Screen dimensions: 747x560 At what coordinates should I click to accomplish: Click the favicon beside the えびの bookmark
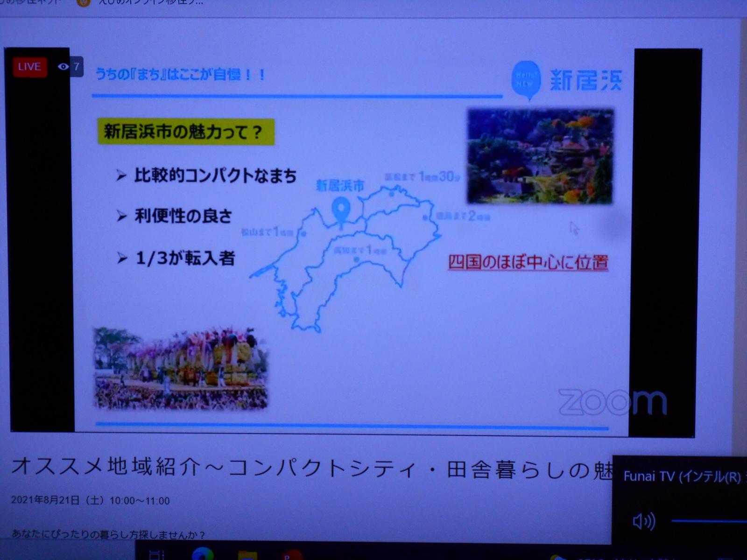83,2
